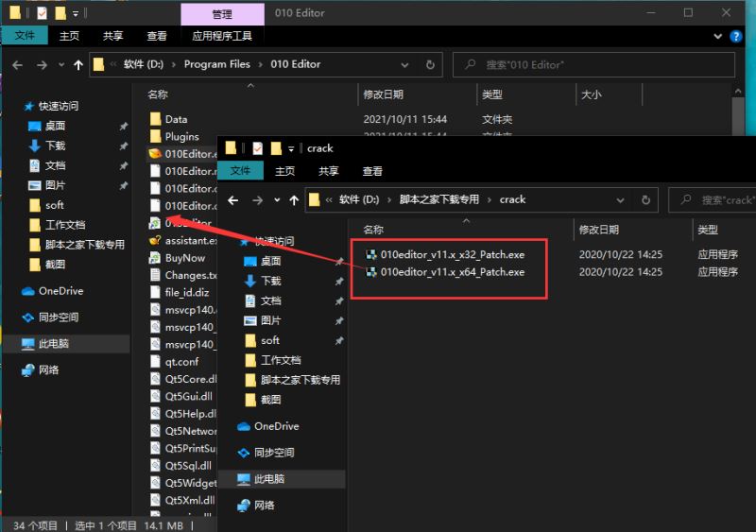Open the 文件 tab in crack window

240,171
